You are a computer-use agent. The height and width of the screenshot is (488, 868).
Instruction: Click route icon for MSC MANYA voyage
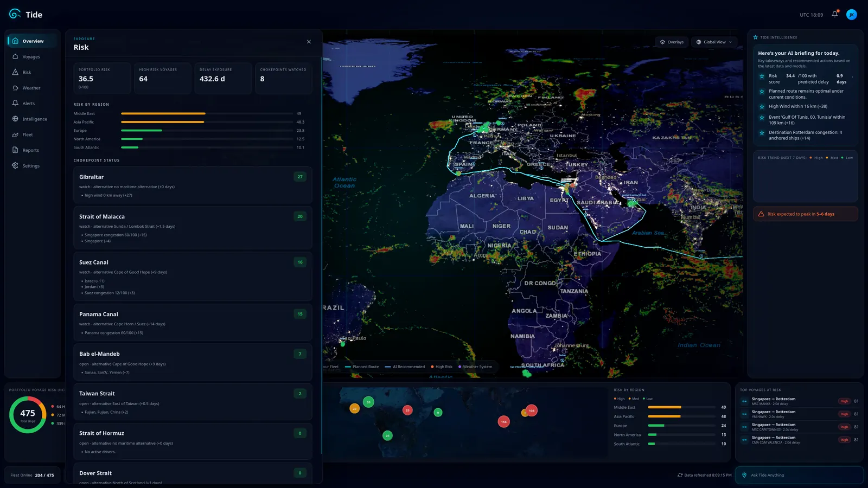tap(744, 401)
